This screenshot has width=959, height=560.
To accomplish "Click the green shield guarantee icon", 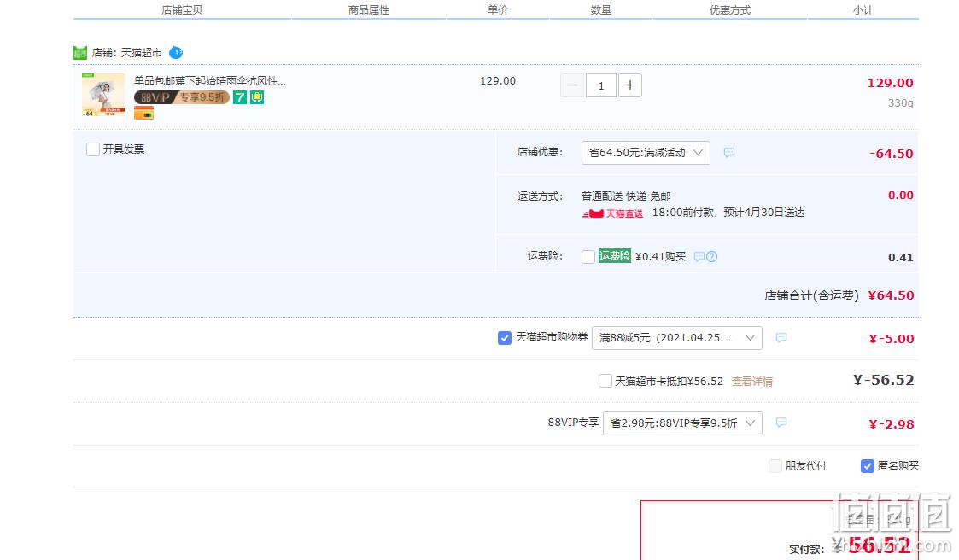I will pos(257,97).
